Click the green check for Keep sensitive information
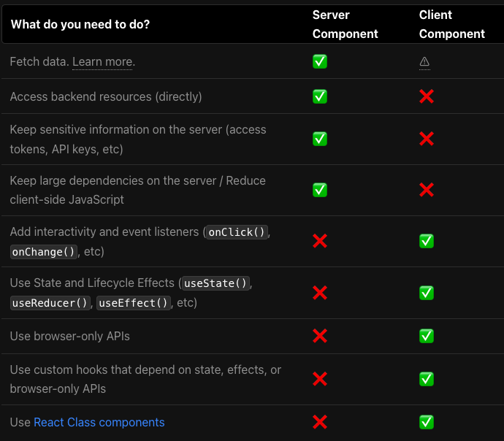 [320, 139]
